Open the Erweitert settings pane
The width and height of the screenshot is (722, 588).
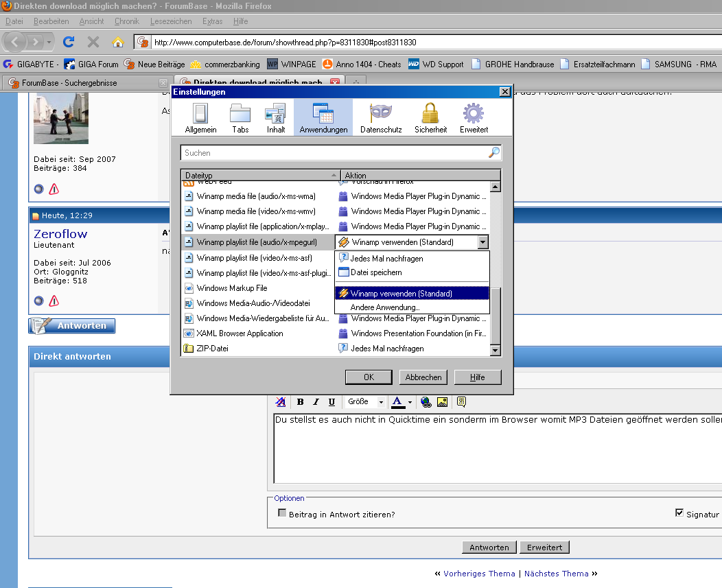(474, 118)
